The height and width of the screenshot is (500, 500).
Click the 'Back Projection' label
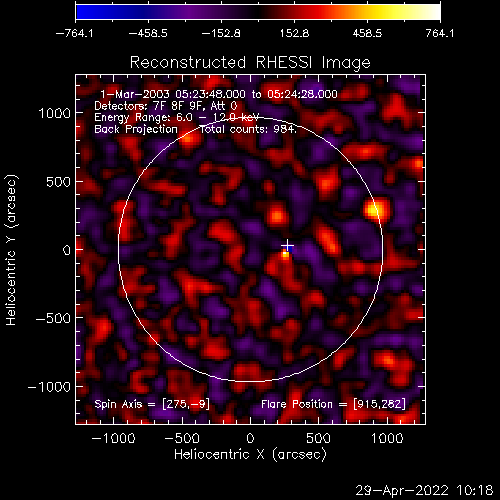coord(136,129)
